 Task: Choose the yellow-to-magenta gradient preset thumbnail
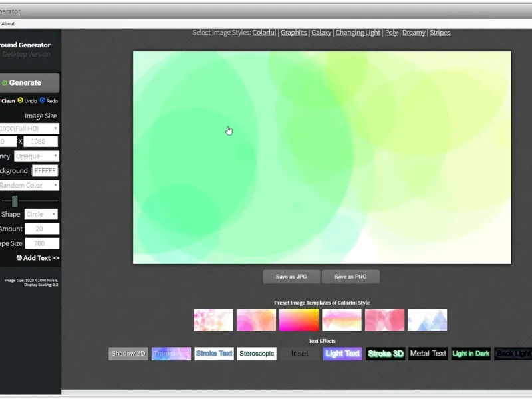(299, 320)
